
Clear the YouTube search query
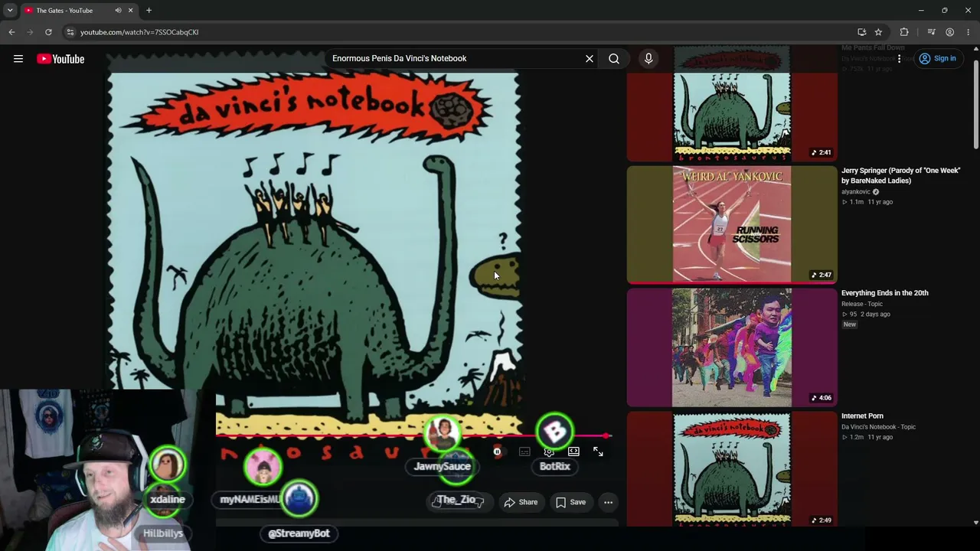[590, 59]
